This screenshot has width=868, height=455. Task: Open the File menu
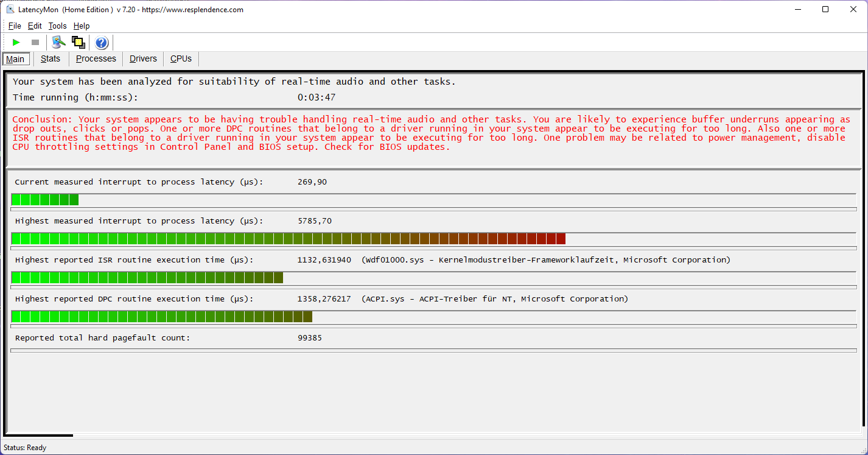point(15,26)
